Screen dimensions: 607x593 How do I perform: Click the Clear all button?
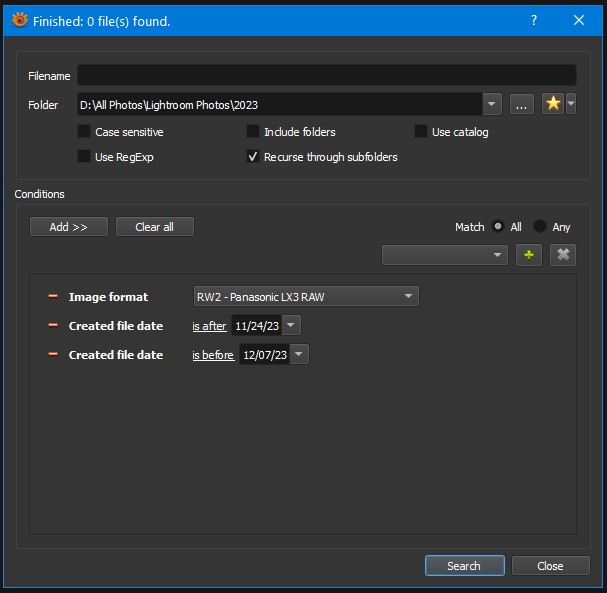[154, 227]
